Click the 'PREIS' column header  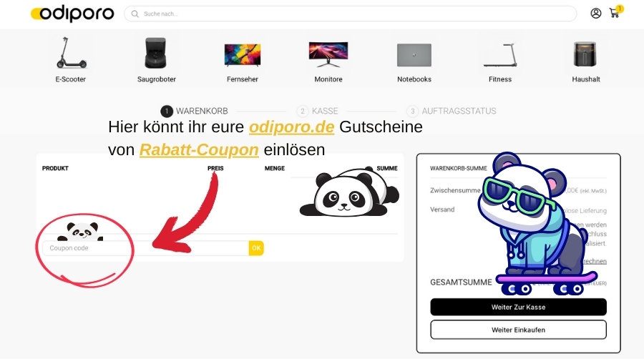click(x=215, y=168)
